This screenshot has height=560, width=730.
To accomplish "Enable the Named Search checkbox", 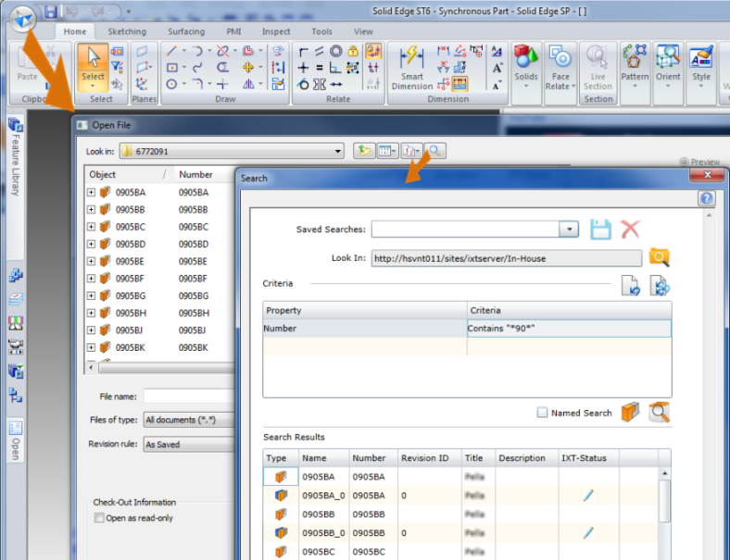I will click(x=543, y=413).
